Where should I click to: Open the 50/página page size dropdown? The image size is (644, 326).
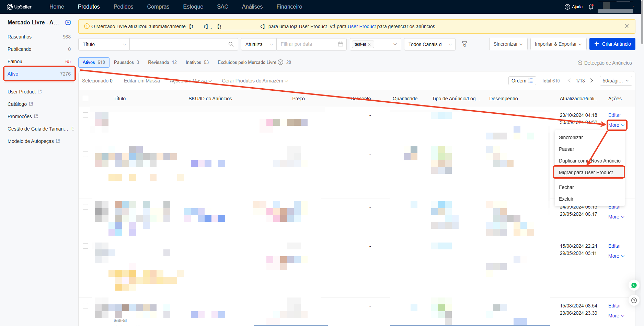click(x=616, y=81)
